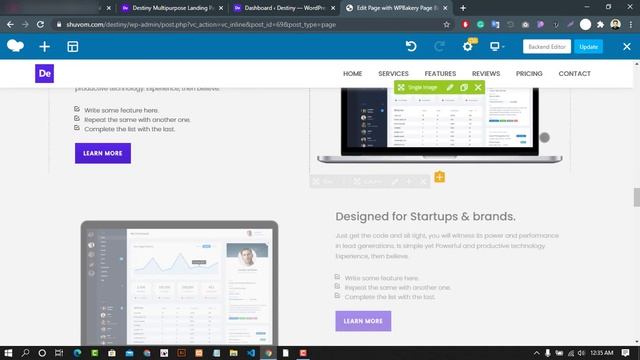Click the lower faded LEARN MORE button

pos(363,321)
